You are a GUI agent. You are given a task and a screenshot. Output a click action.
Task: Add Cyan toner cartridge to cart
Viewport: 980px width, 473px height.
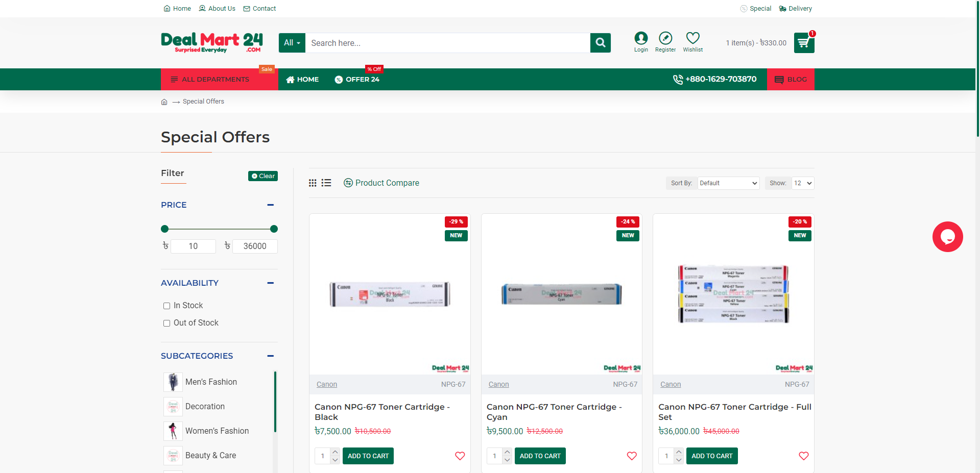[x=540, y=456]
